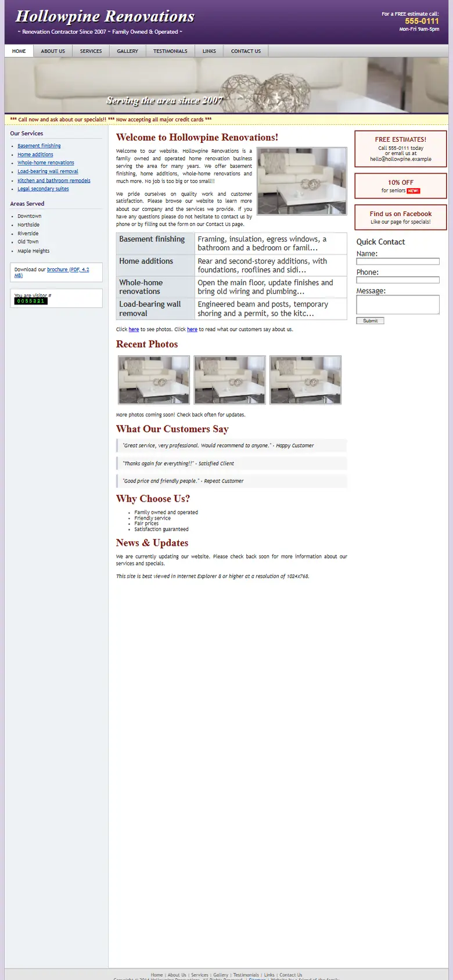Click the yellow specials announcement banner
453x980 pixels.
[x=227, y=120]
